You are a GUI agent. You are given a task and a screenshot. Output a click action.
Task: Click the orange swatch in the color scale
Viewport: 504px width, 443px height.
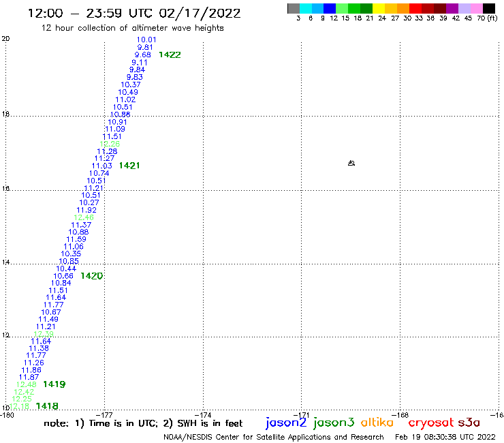403,8
